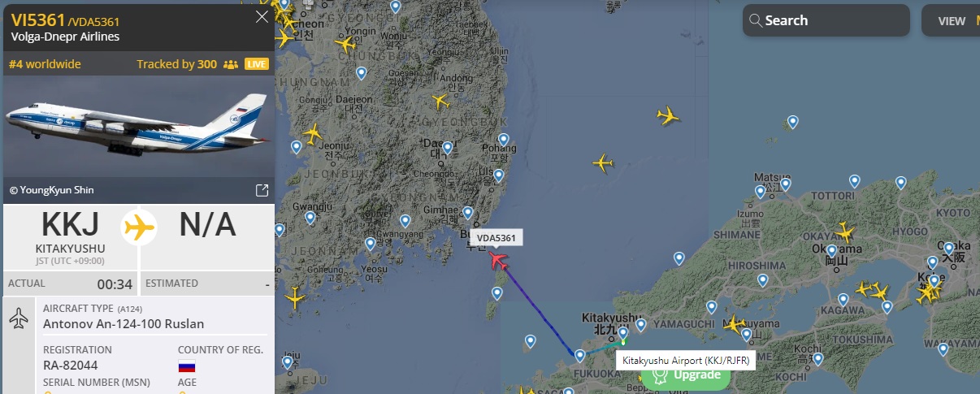Image resolution: width=980 pixels, height=394 pixels.
Task: Click the green Upgrade button
Action: click(689, 375)
